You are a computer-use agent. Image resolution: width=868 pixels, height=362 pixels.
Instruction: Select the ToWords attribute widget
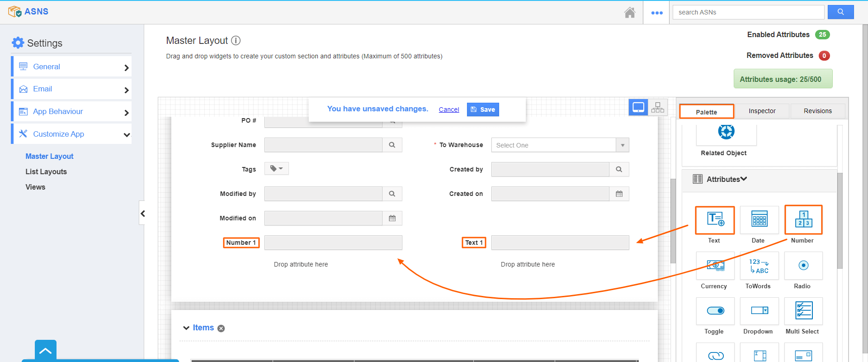click(759, 266)
